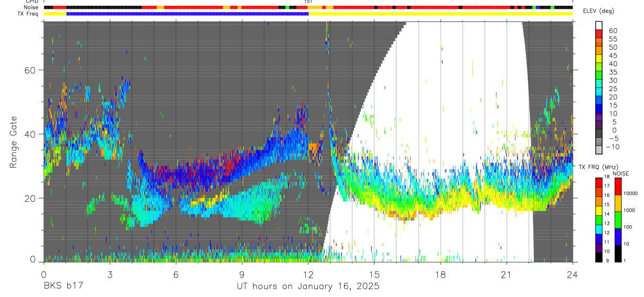The height and width of the screenshot is (297, 644).
Task: Click the '151' CPID value above plot
Action: (x=308, y=2)
